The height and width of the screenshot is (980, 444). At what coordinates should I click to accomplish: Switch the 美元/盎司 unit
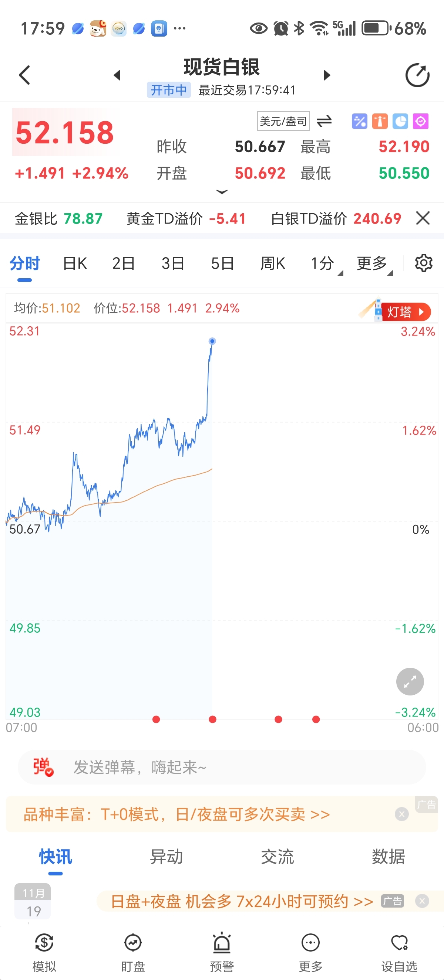pos(324,121)
